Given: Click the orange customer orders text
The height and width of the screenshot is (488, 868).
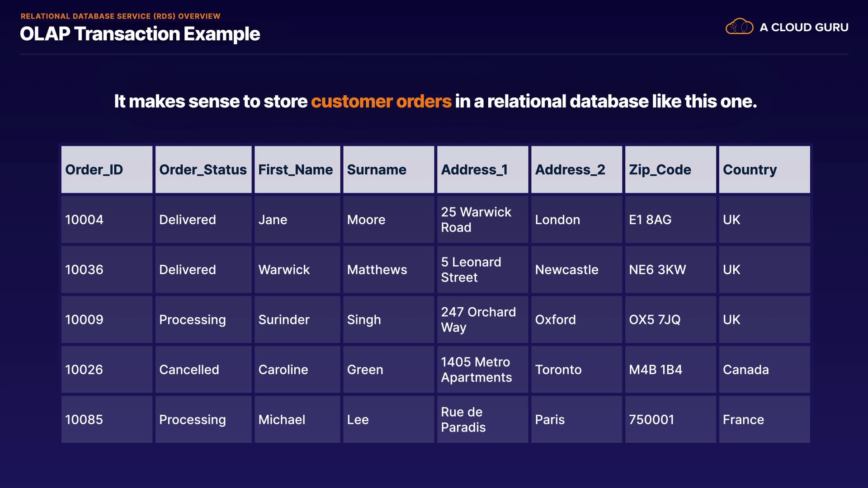Looking at the screenshot, I should [381, 101].
